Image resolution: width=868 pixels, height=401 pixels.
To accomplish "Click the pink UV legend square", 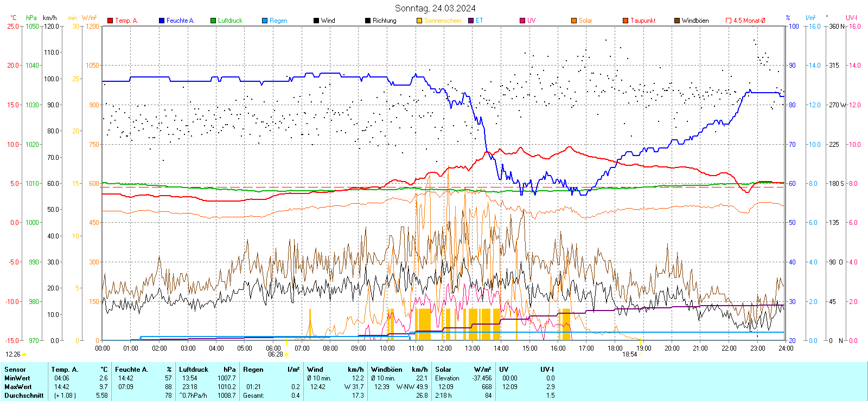I will 522,21.
